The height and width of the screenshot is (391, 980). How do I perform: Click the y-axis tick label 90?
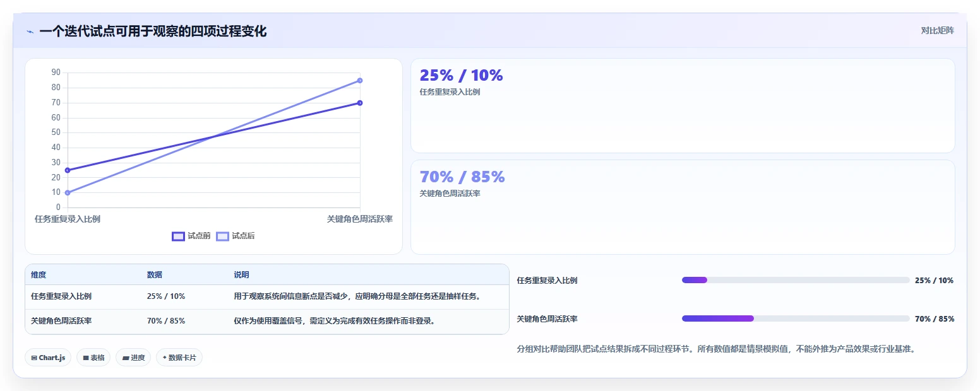click(56, 73)
